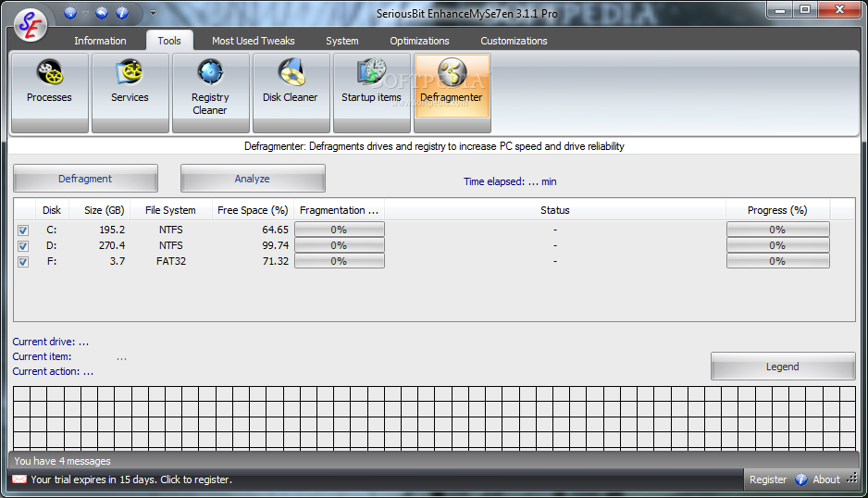The image size is (868, 498).
Task: Sort by Free Space (%) column header
Action: pyautogui.click(x=253, y=210)
